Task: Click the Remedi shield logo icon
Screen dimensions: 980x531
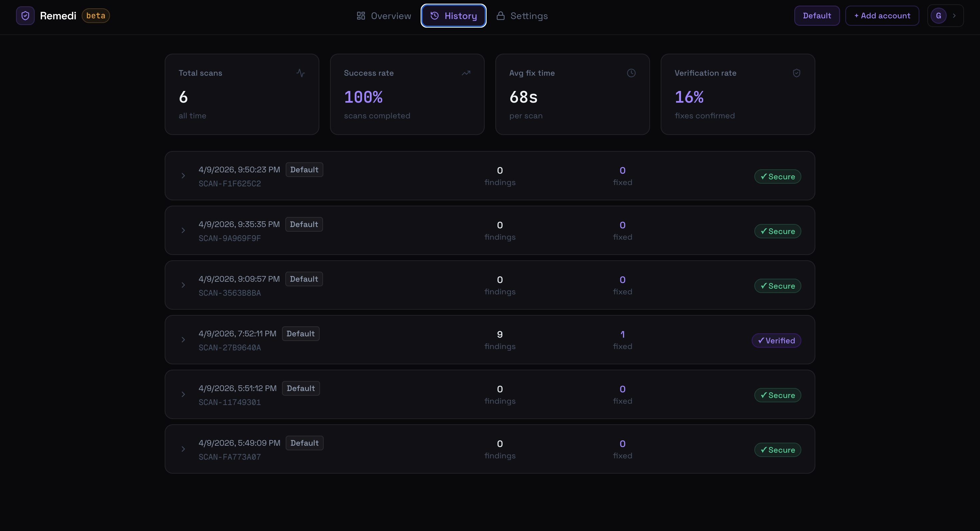Action: (x=25, y=16)
